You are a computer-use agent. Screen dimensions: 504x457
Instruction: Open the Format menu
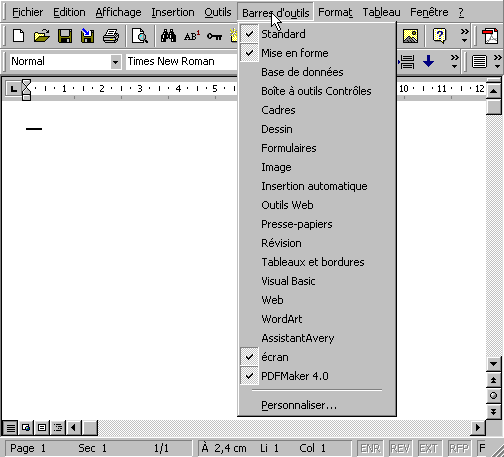coord(335,12)
